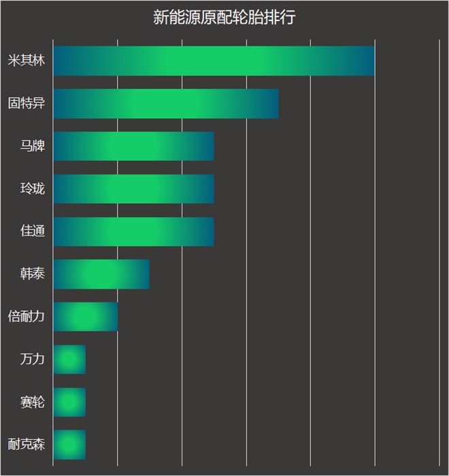This screenshot has height=476, width=449.
Task: Click the chart title 新能源原配轮胎排行
Action: coord(224,18)
